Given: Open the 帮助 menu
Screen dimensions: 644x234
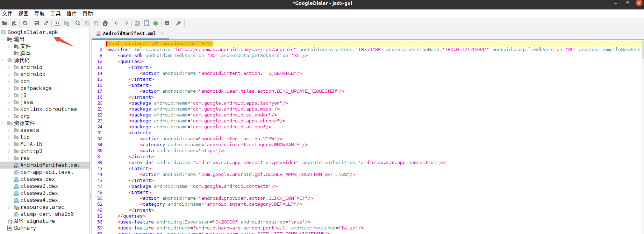Looking at the screenshot, I should pyautogui.click(x=88, y=14).
